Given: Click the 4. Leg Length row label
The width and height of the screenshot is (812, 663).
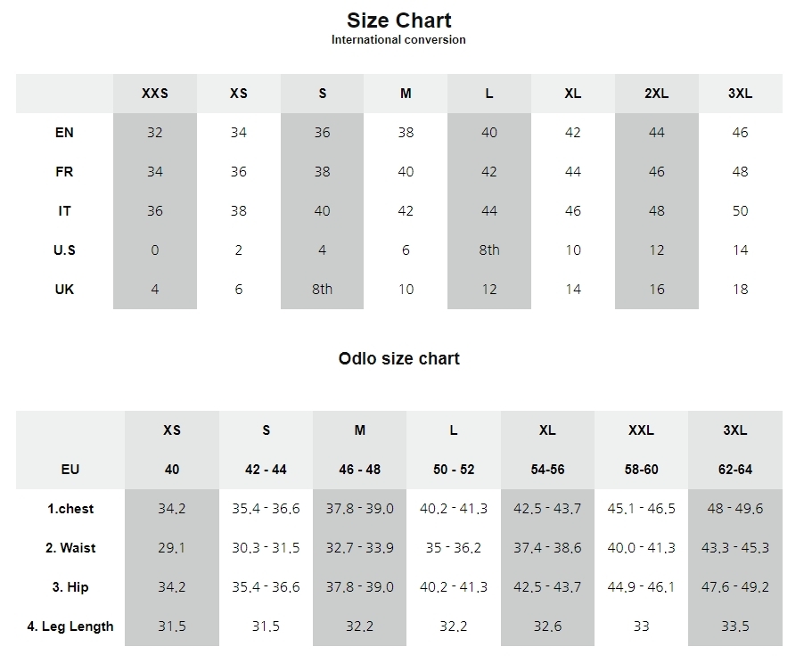Looking at the screenshot, I should coord(70,626).
